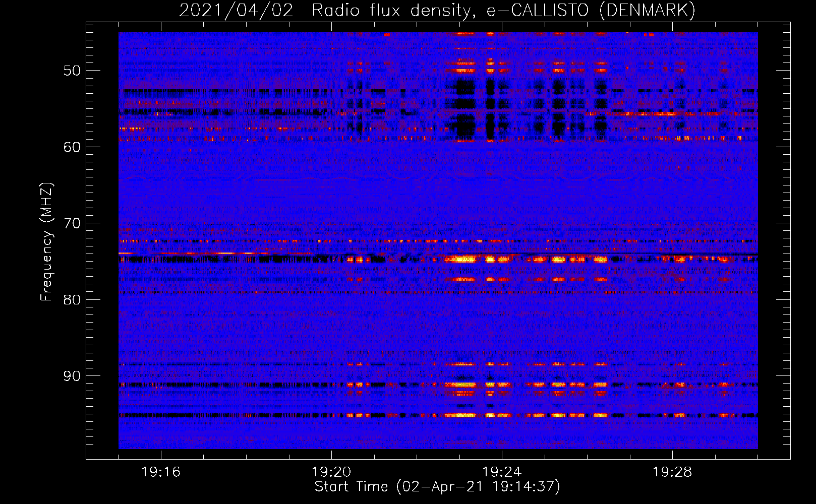Click the 'Start Time (02-Apr-21 19:14:37)' label

[437, 487]
